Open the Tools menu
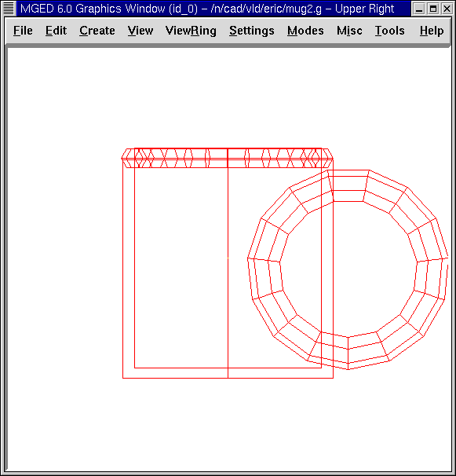The height and width of the screenshot is (476, 456). point(389,31)
